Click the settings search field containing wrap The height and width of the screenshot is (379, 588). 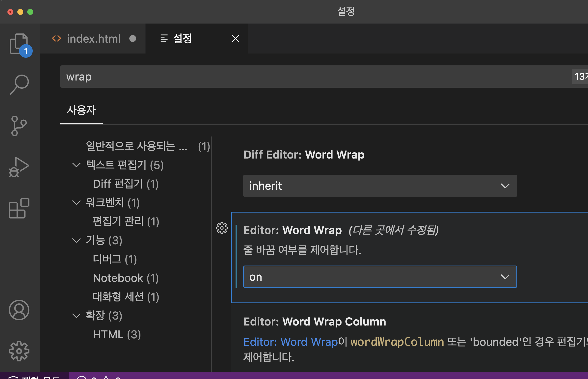click(x=297, y=77)
